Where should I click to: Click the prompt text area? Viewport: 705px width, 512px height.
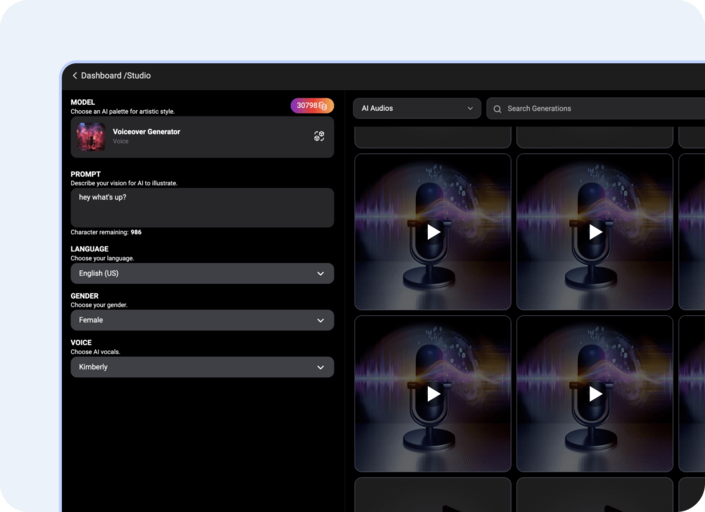[x=202, y=207]
